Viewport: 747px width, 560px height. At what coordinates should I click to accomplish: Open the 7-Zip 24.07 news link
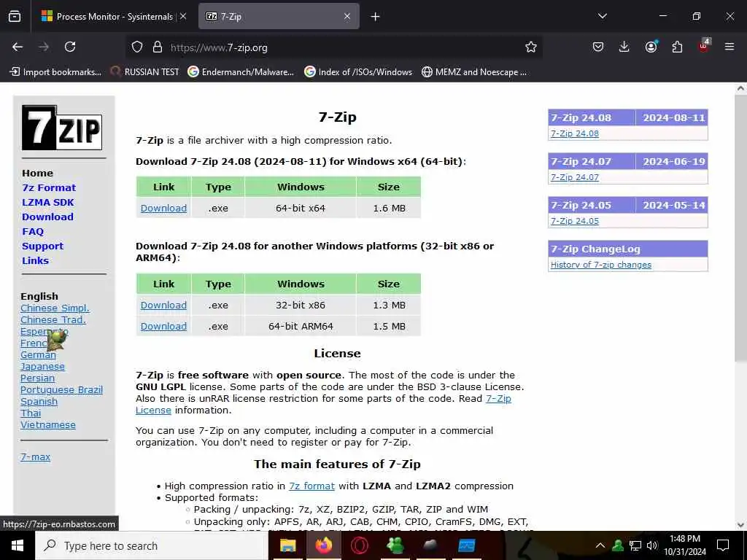(575, 177)
